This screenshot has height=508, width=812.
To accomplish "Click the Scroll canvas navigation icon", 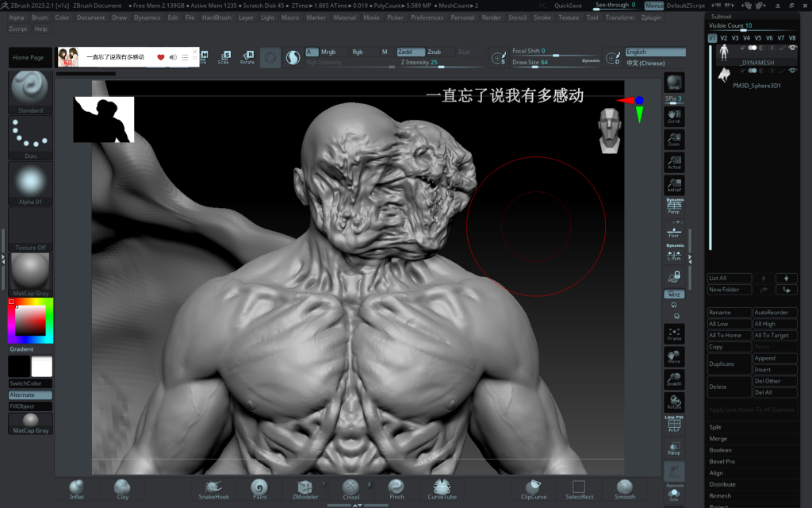I will [674, 116].
